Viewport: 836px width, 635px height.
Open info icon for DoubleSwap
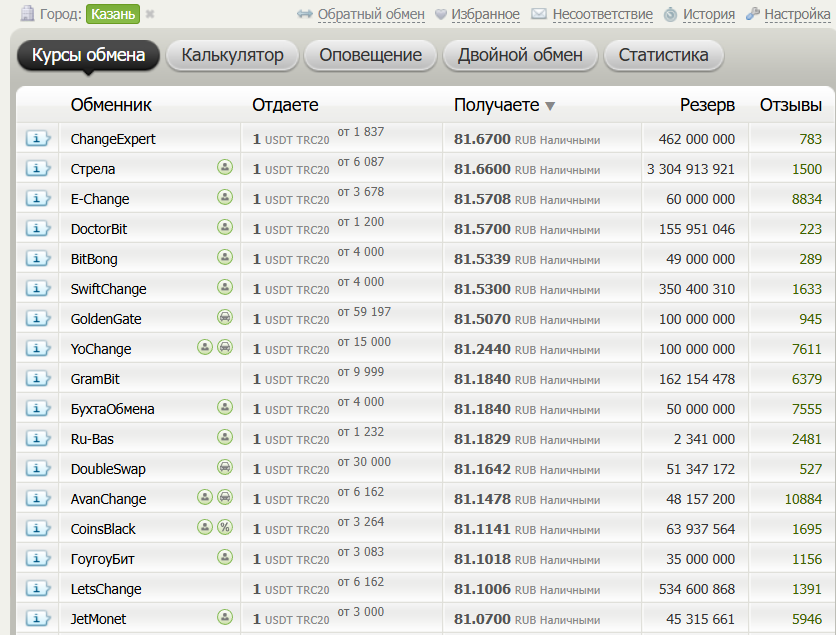point(37,469)
